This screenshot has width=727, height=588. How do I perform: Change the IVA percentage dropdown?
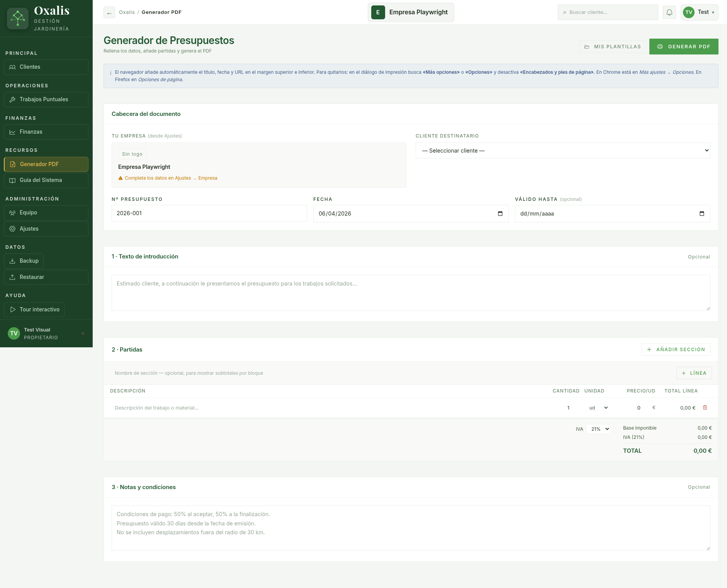[x=600, y=429]
